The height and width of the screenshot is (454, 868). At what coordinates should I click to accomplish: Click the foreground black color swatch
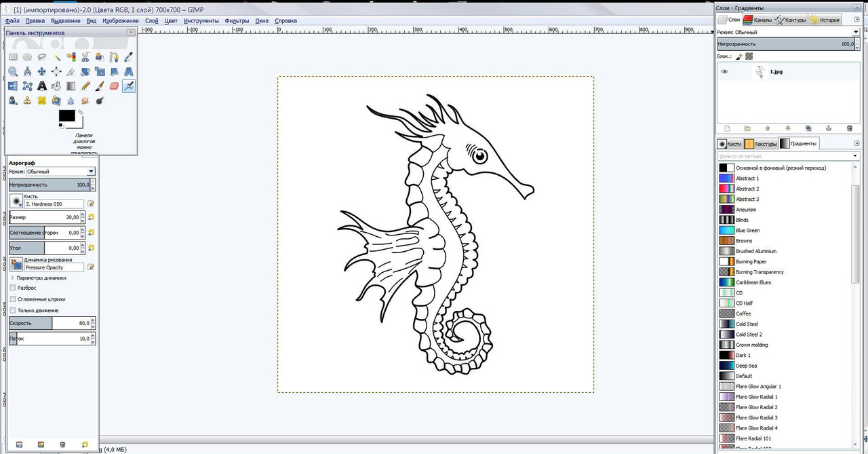coord(67,115)
